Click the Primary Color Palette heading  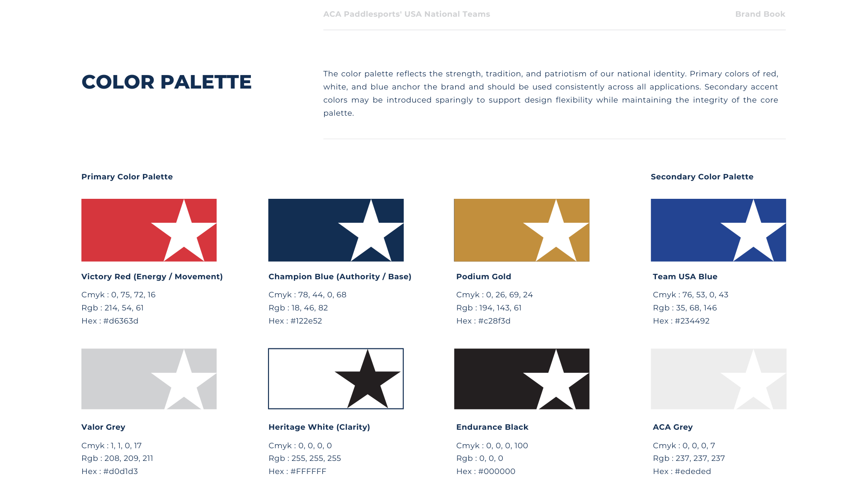[127, 177]
